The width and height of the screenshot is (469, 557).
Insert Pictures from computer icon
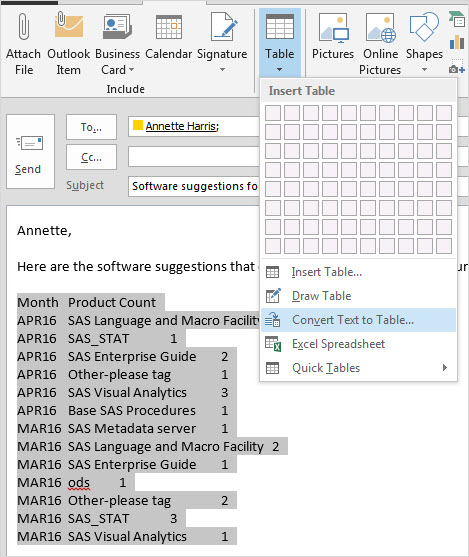[333, 28]
